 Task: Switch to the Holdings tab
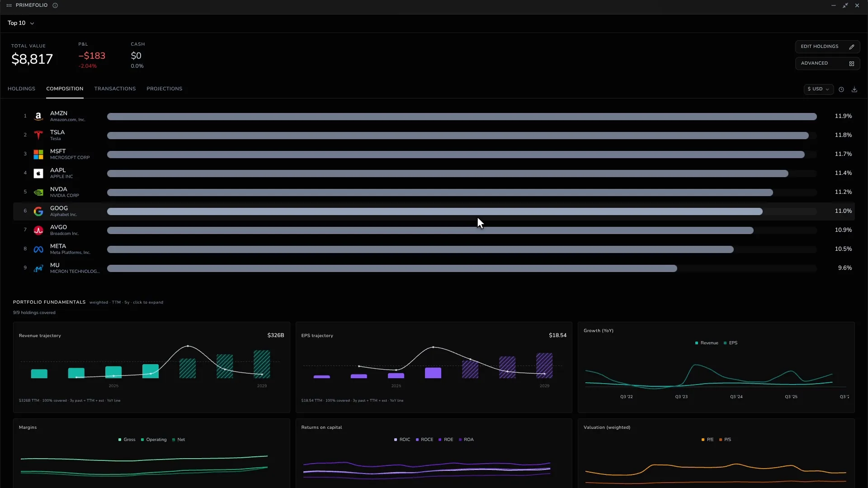21,89
